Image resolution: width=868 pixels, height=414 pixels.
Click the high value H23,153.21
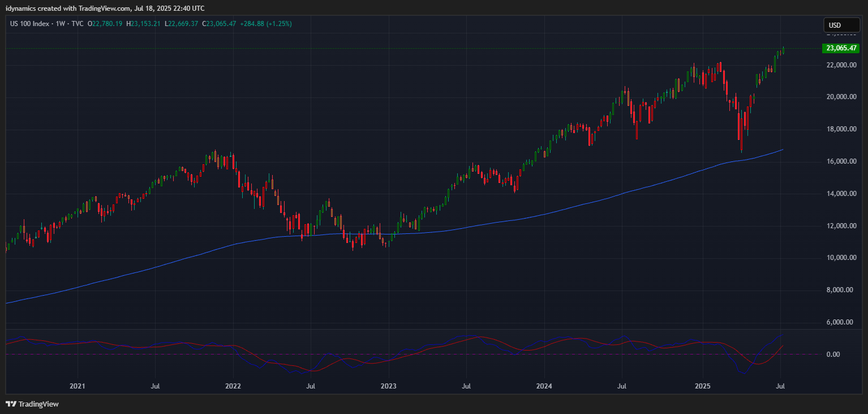tap(144, 24)
